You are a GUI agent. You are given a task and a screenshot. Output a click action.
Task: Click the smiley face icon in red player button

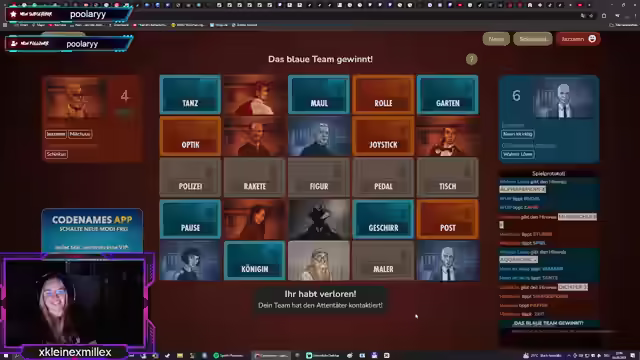592,39
